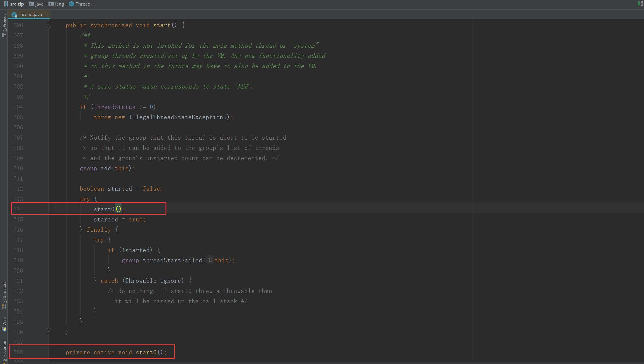Click 'native' keyword on line 728
The image size is (644, 364).
(104, 352)
